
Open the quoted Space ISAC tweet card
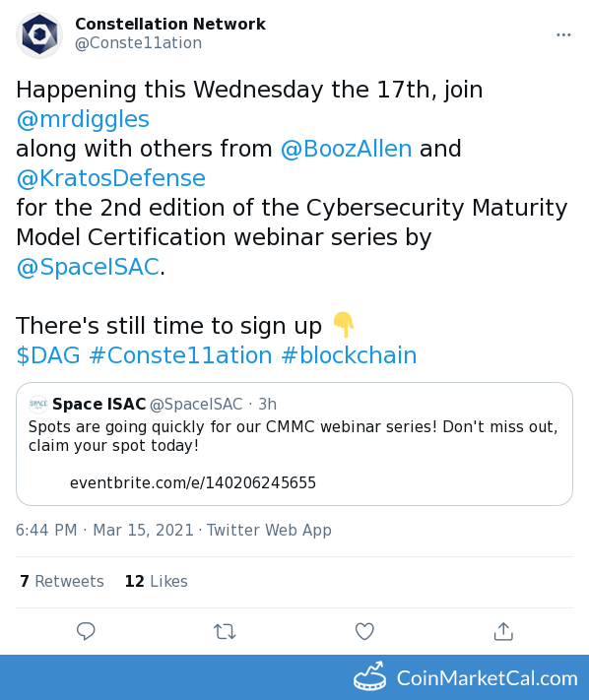coord(294,444)
